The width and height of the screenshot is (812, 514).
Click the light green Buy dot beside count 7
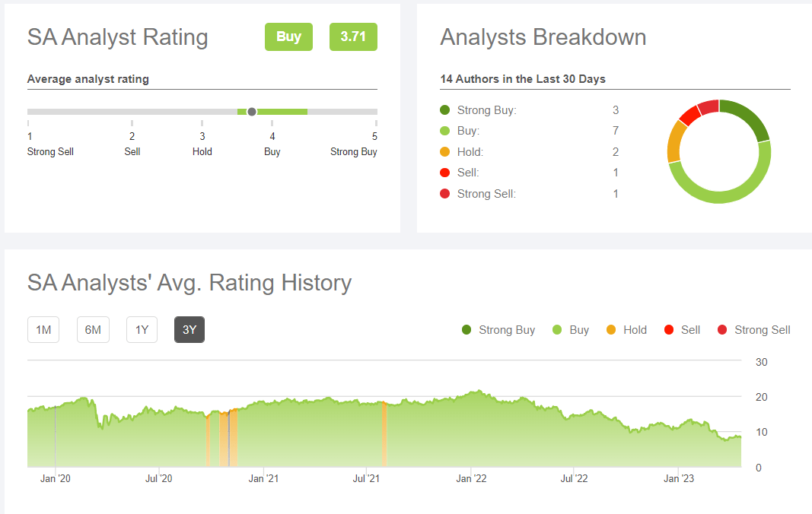(x=446, y=131)
